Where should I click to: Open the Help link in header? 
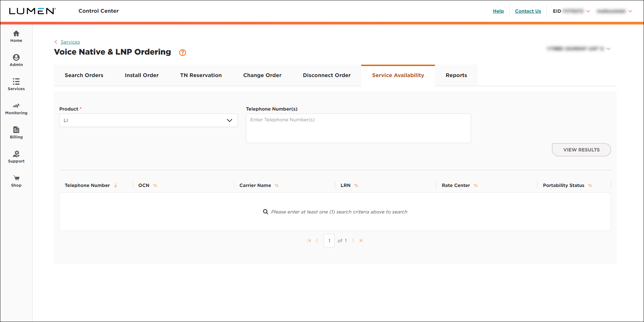pyautogui.click(x=498, y=11)
